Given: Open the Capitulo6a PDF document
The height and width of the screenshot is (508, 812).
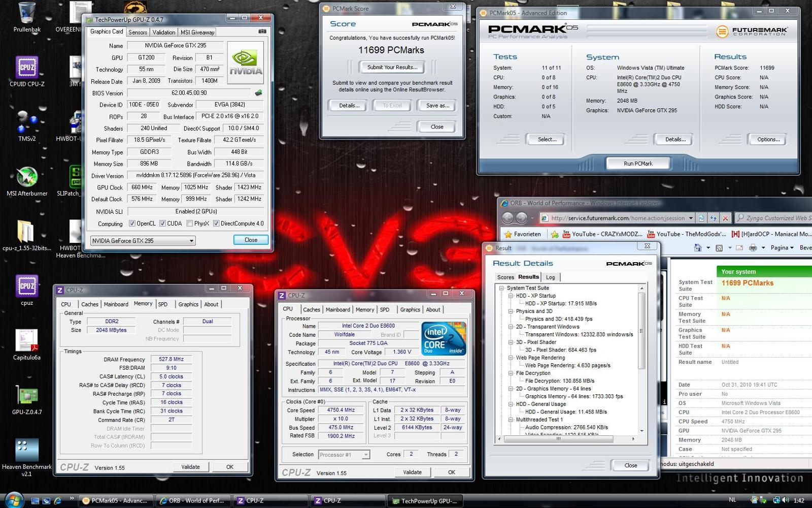Looking at the screenshot, I should 27,345.
